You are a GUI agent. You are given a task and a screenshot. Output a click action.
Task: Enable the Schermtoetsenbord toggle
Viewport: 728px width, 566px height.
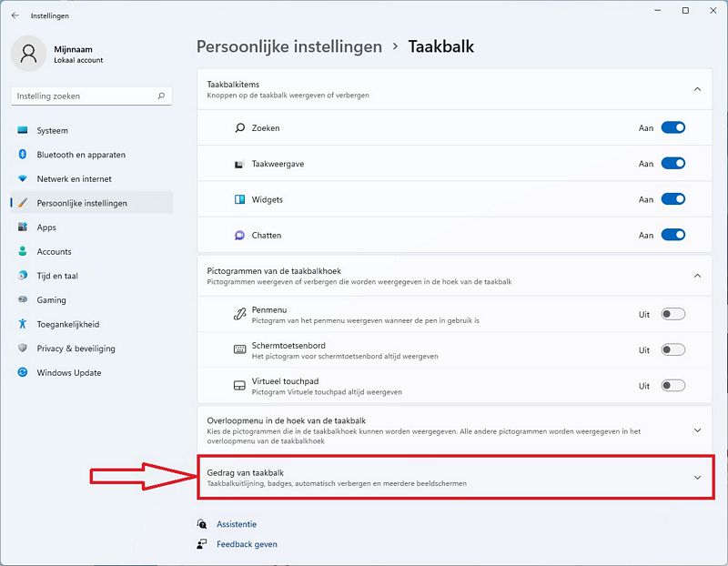click(672, 349)
